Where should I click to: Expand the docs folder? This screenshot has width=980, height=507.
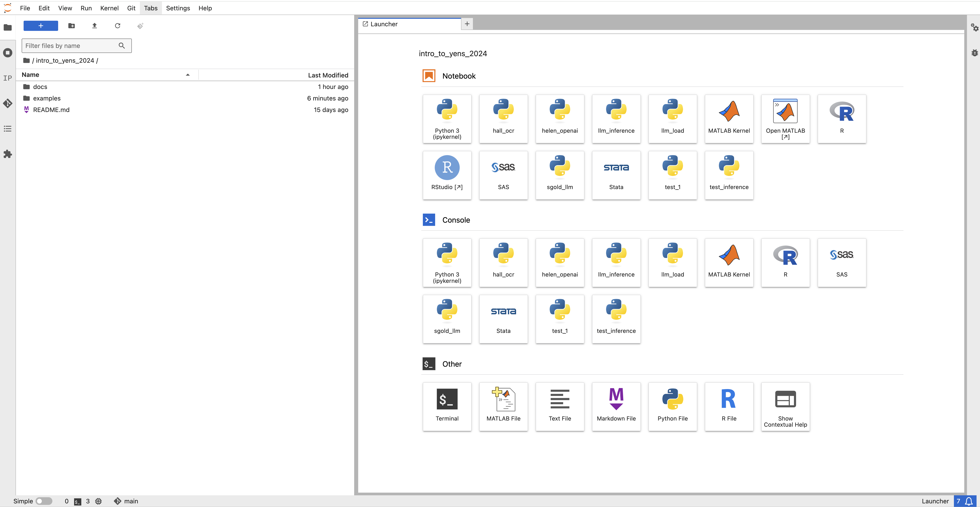(40, 87)
